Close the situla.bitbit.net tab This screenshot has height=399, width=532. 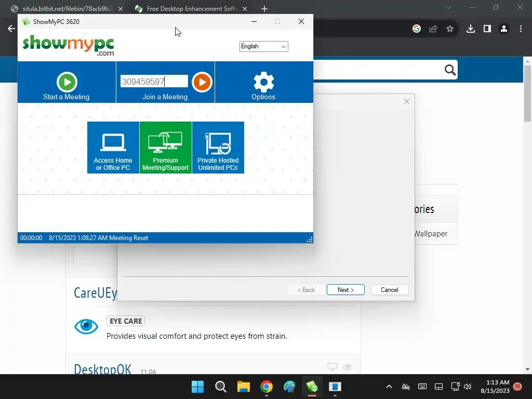121,9
